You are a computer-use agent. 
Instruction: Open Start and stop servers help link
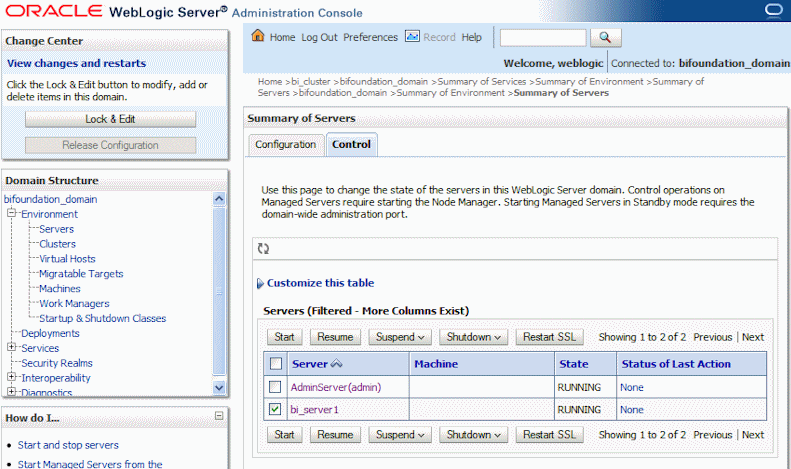coord(68,445)
